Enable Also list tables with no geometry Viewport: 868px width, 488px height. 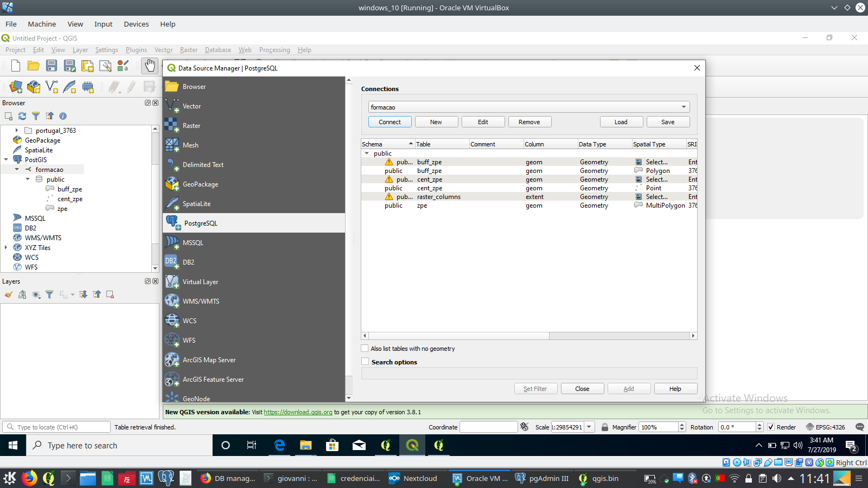[x=365, y=349]
